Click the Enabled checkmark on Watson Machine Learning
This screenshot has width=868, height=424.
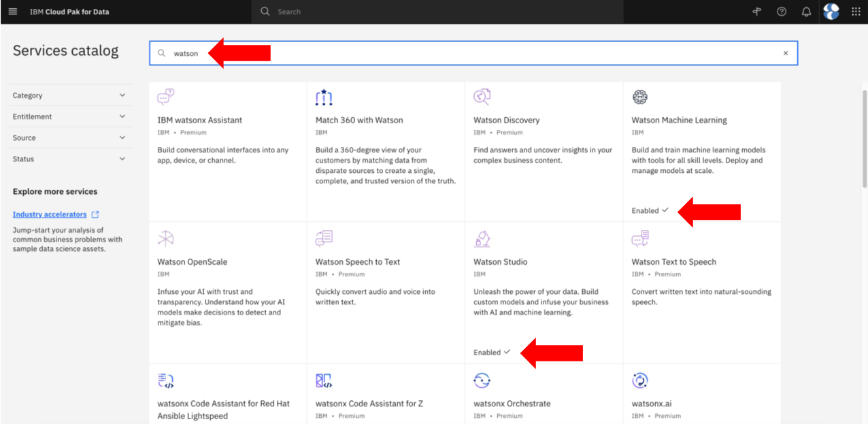tap(665, 210)
